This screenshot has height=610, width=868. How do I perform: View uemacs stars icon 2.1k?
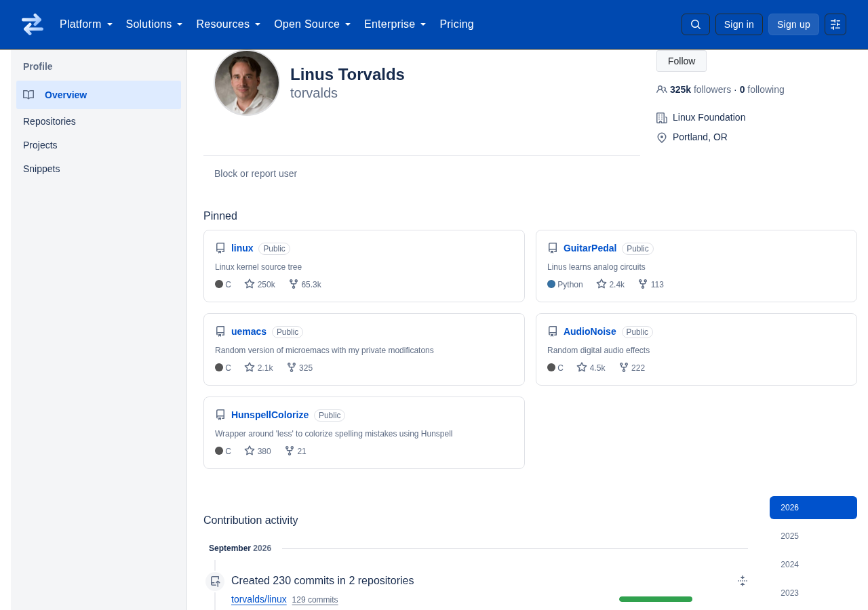click(250, 367)
